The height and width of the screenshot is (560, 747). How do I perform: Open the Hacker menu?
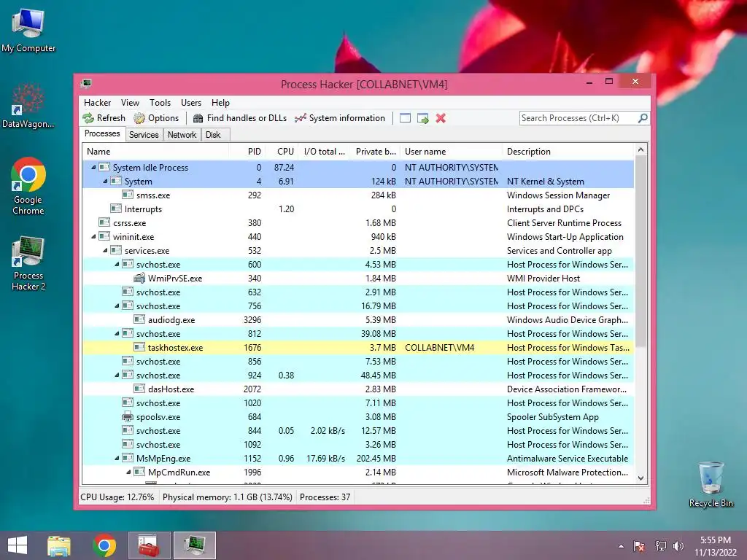(97, 102)
